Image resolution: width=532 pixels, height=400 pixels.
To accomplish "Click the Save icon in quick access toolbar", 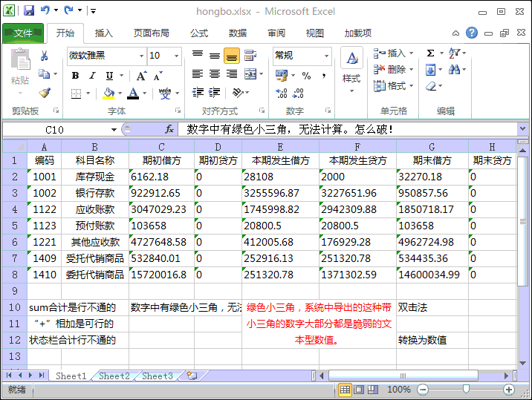I will pos(29,10).
